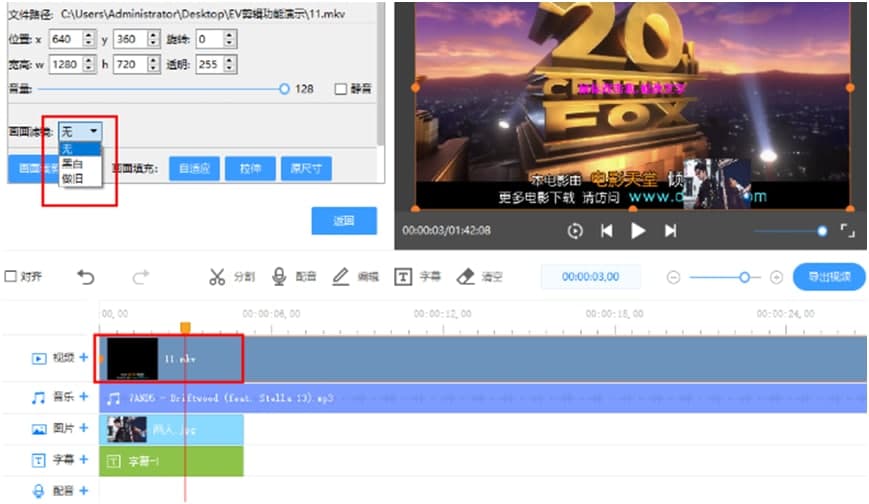Choose 无 filter option from list

[80, 149]
